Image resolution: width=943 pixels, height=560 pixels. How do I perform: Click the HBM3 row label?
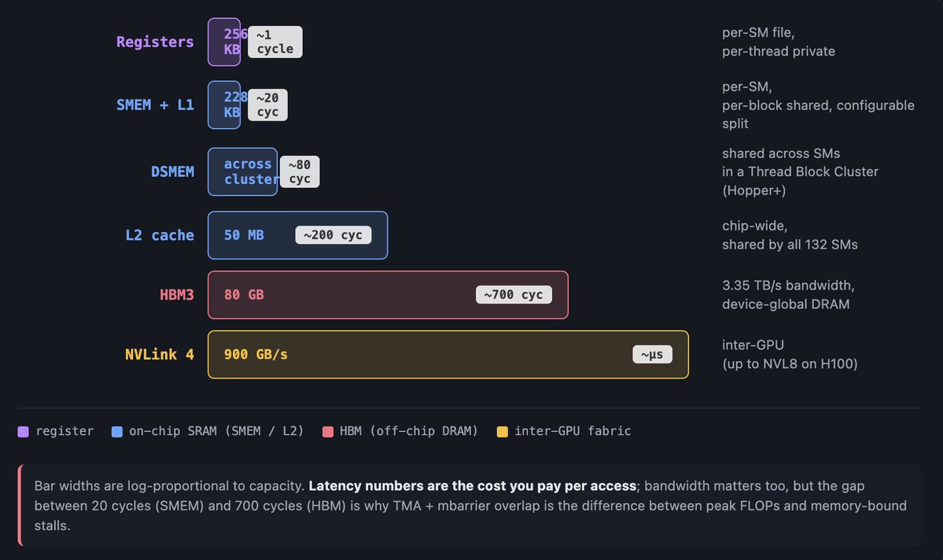(x=177, y=295)
